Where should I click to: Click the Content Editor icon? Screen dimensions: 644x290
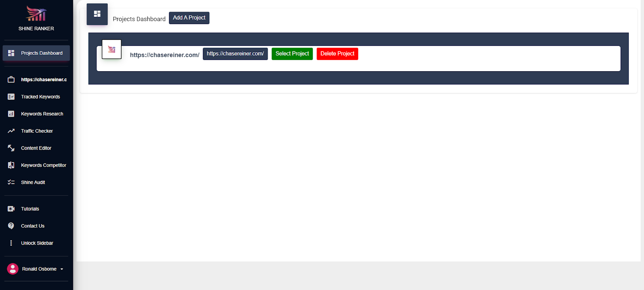click(x=11, y=148)
